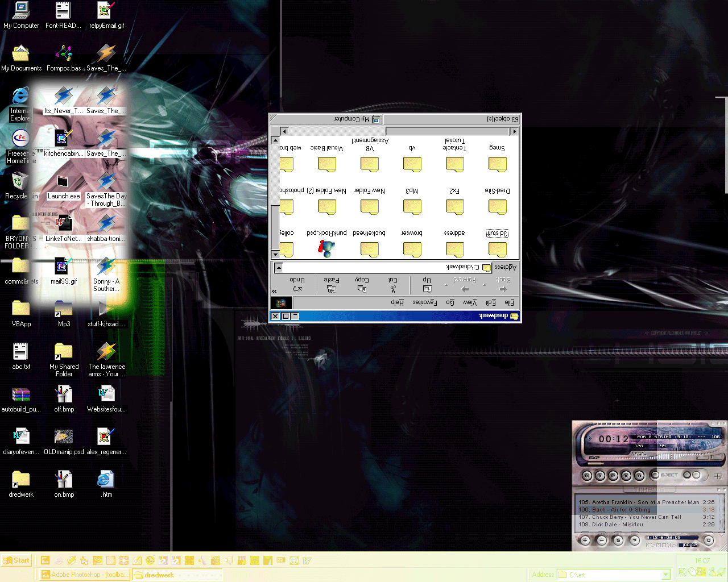Select the '3d stuff' folder in dredwerk window
The width and height of the screenshot is (728, 582).
(x=497, y=243)
